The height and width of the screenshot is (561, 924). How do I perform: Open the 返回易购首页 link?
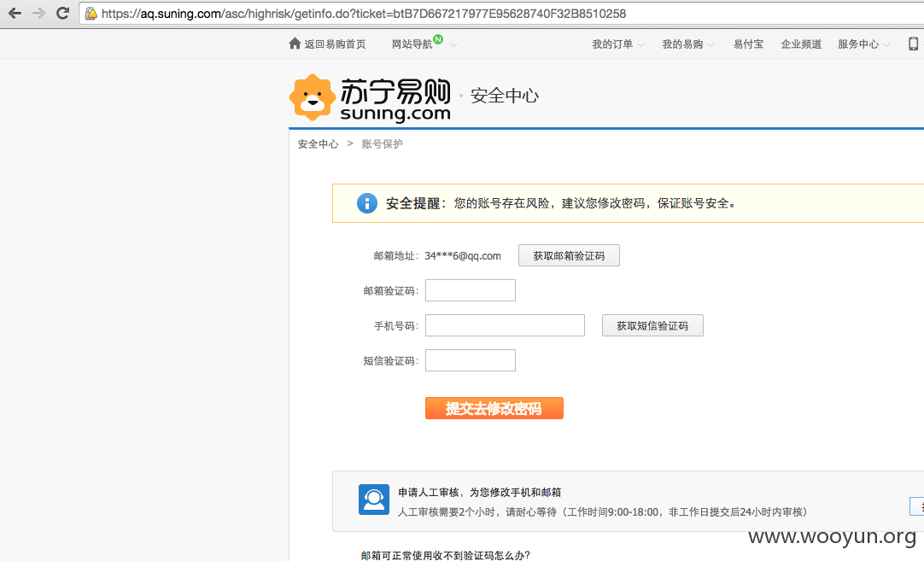click(x=335, y=44)
